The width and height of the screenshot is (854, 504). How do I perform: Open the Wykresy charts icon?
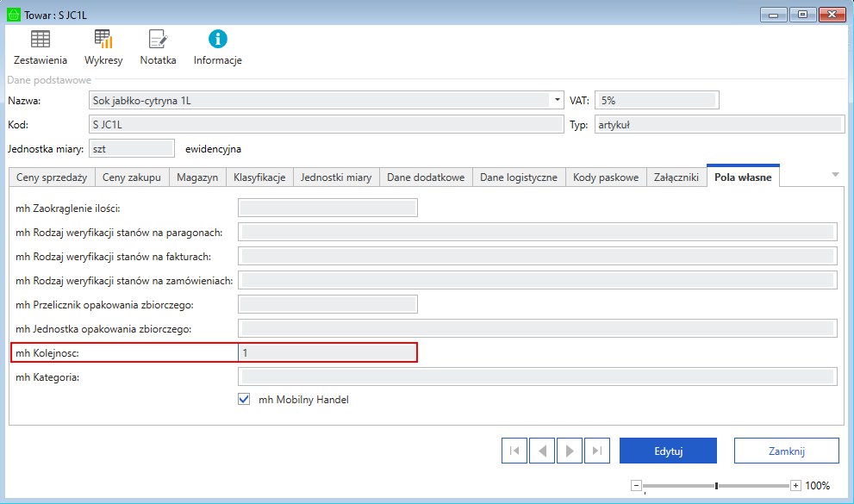[103, 40]
